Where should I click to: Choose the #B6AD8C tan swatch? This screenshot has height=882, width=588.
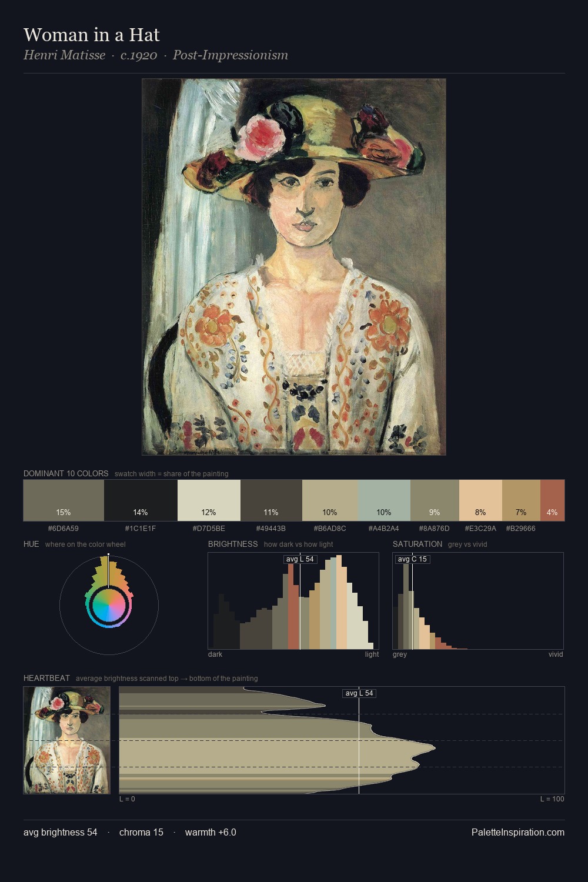330,500
